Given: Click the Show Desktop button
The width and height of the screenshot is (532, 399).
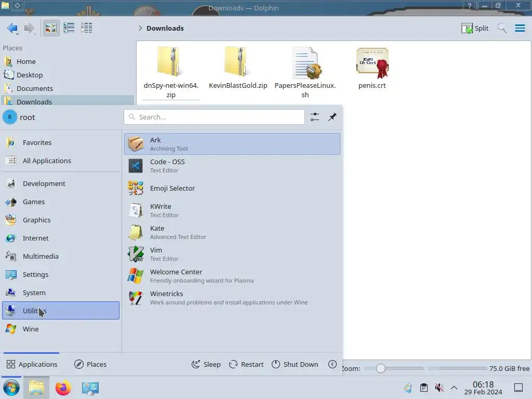Looking at the screenshot, I should point(518,388).
